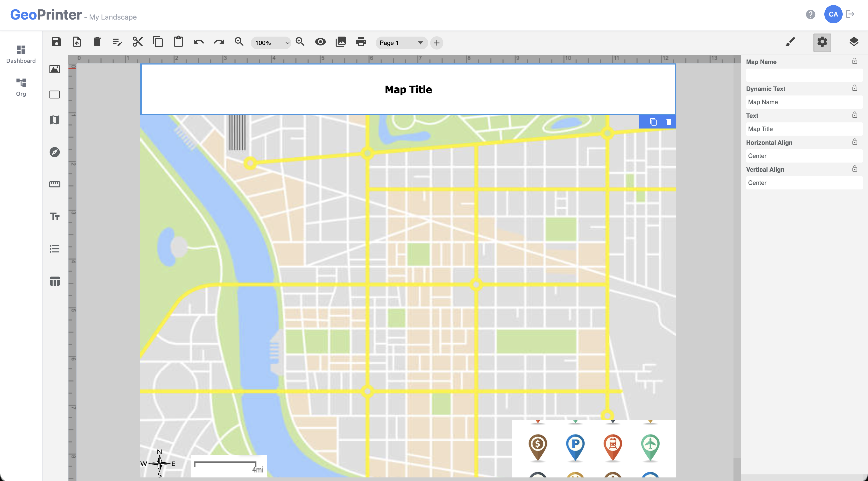Open the Horizontal Align Center dropdown

point(804,156)
